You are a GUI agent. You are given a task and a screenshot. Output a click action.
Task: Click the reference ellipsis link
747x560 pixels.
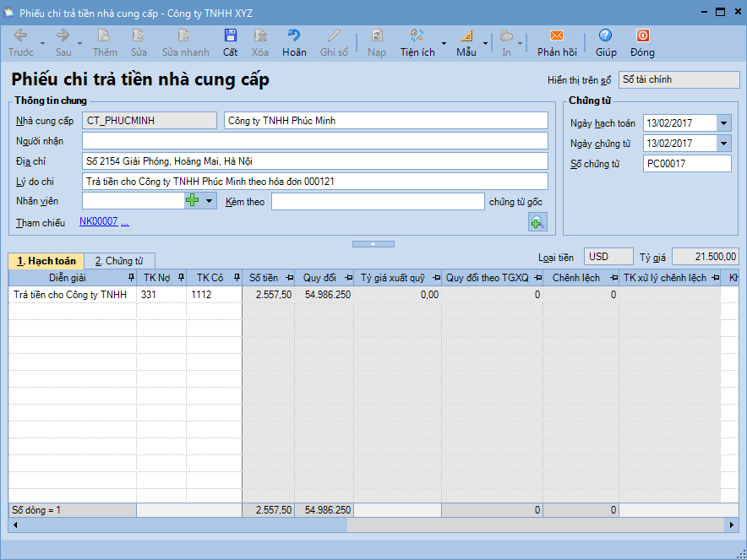click(125, 222)
